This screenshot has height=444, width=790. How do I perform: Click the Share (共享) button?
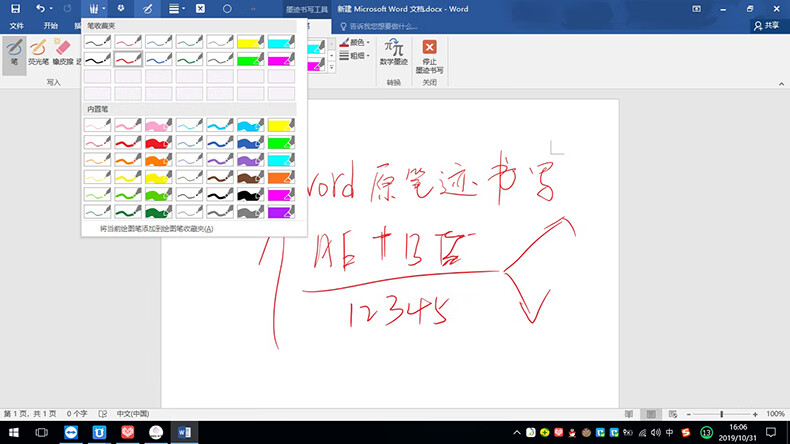click(x=765, y=25)
